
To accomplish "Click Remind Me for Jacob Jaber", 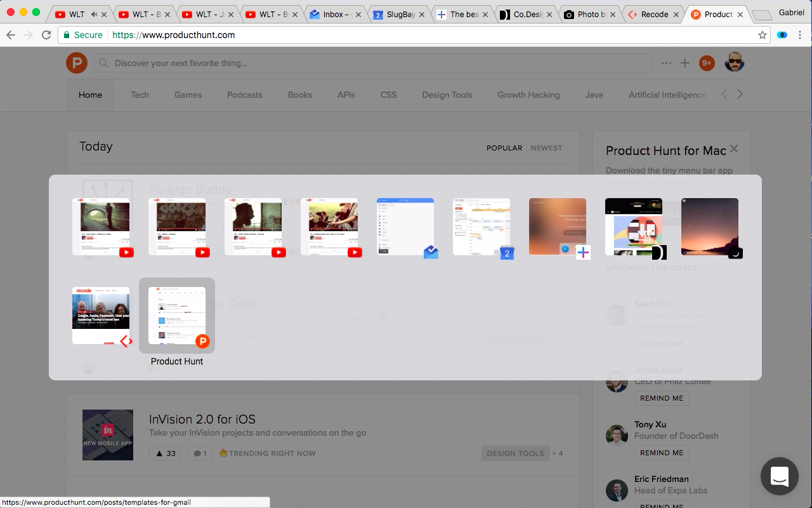I will pyautogui.click(x=662, y=398).
